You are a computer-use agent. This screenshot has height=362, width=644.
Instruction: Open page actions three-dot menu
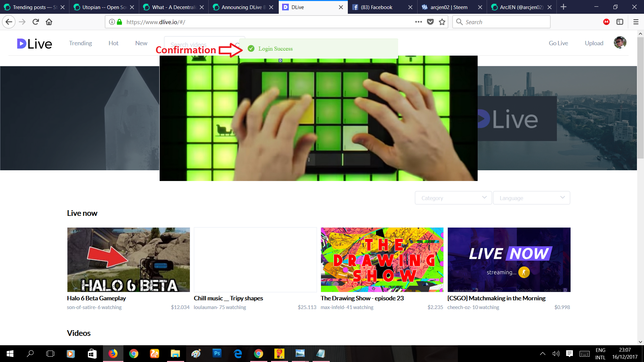[418, 22]
